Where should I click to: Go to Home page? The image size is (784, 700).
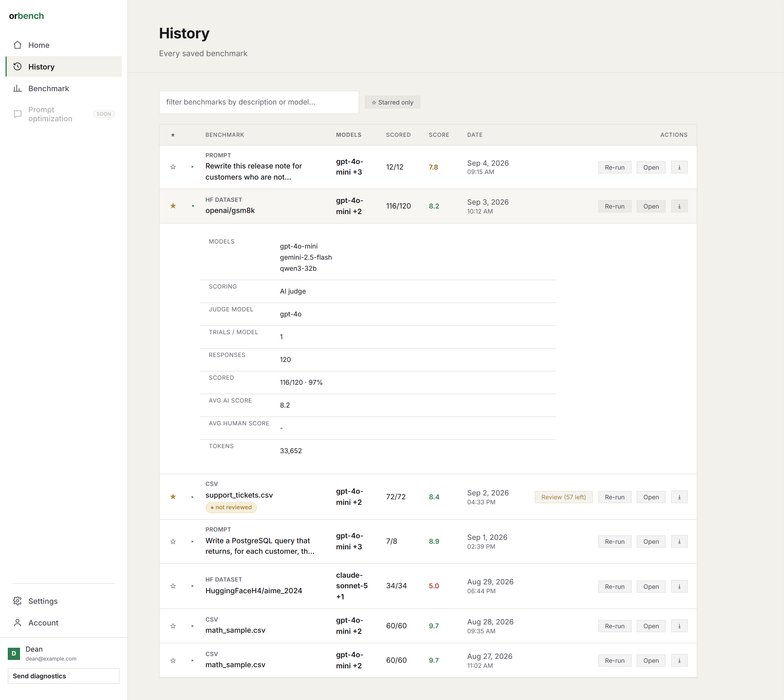[64, 45]
